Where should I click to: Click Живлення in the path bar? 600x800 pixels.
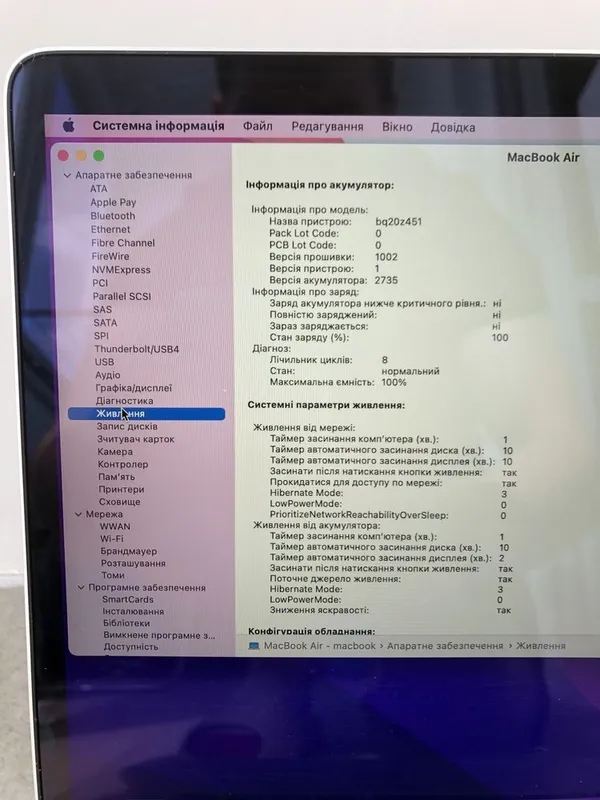541,646
